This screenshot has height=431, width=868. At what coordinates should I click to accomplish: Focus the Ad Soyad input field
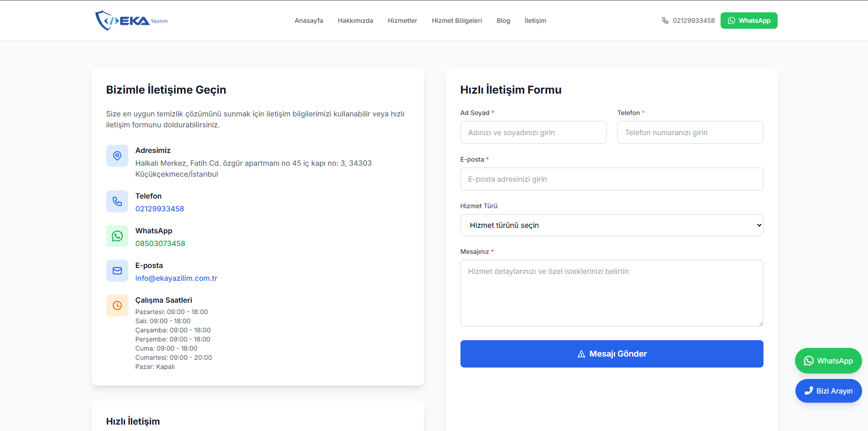coord(533,132)
